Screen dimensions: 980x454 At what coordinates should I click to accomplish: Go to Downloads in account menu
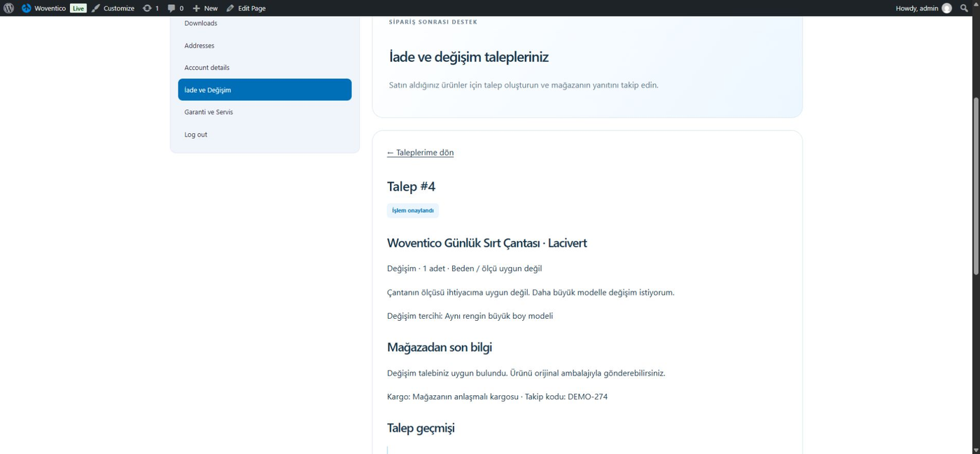[201, 23]
